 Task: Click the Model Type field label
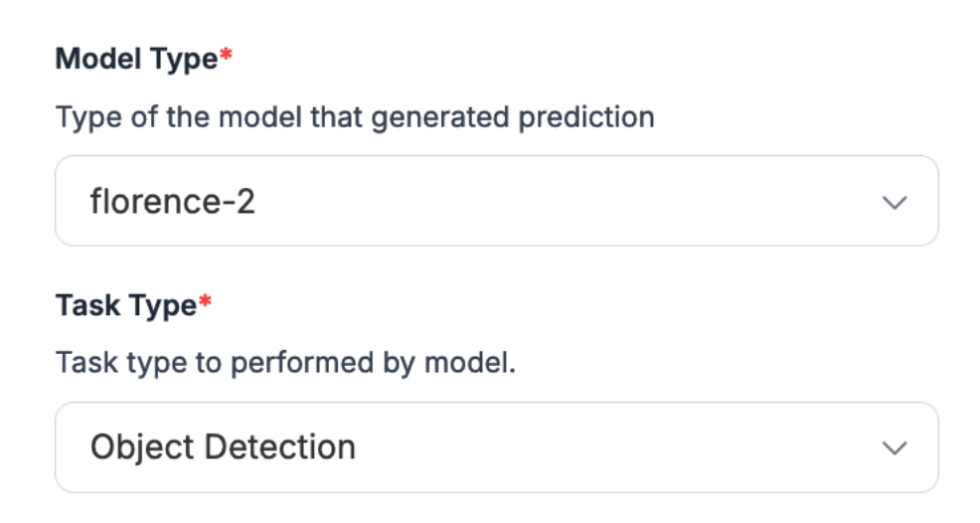[136, 59]
